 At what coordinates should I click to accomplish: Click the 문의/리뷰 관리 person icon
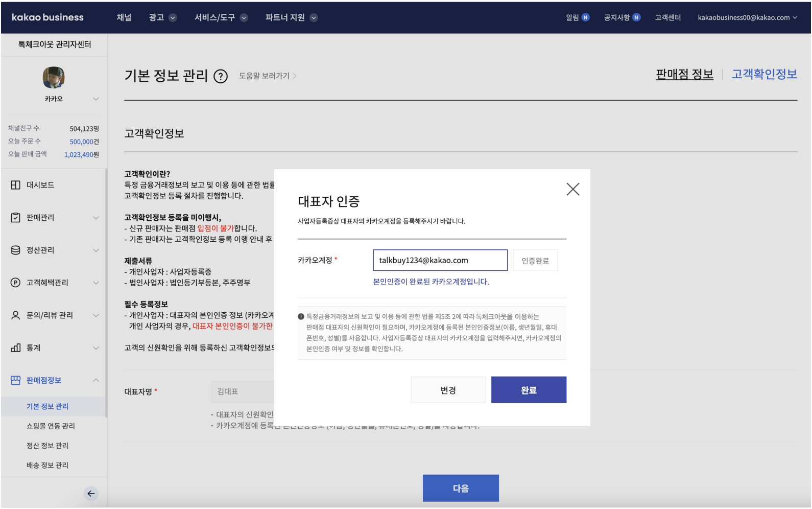[x=16, y=315]
